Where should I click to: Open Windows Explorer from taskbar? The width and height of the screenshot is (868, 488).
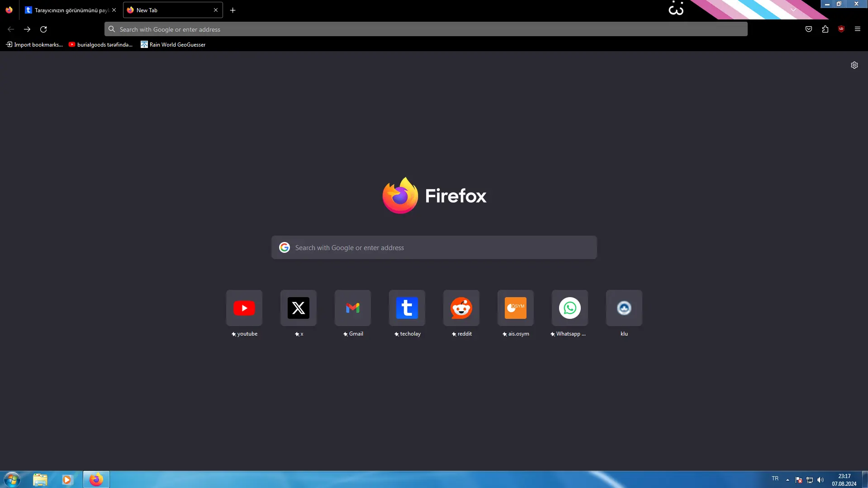tap(40, 479)
